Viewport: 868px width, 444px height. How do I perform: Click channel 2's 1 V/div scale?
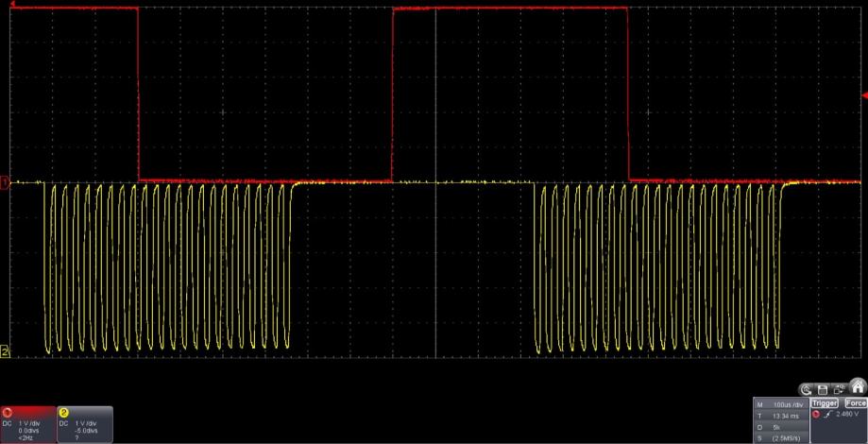tap(86, 423)
